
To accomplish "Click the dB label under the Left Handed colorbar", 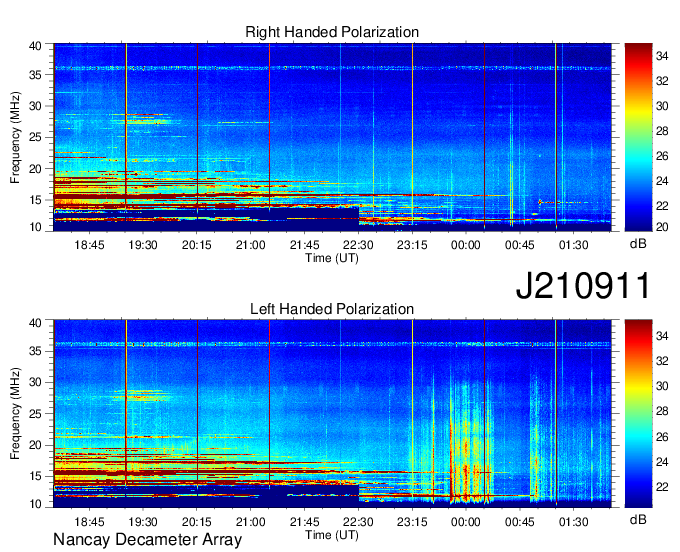I will coord(638,519).
